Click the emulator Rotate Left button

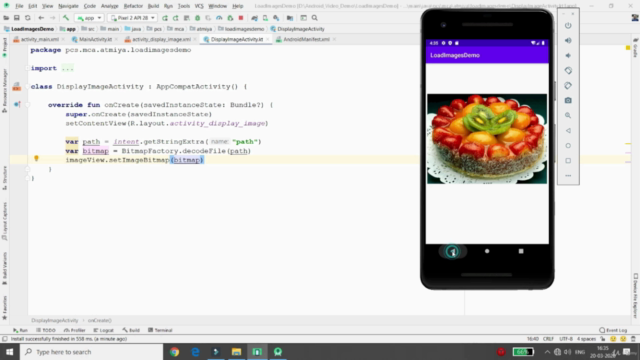pyautogui.click(x=568, y=71)
